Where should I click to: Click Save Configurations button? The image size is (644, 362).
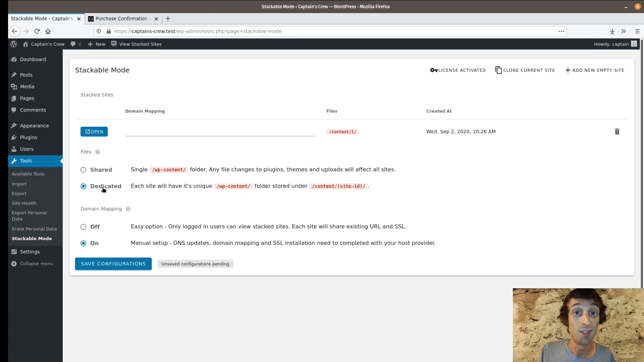113,264
